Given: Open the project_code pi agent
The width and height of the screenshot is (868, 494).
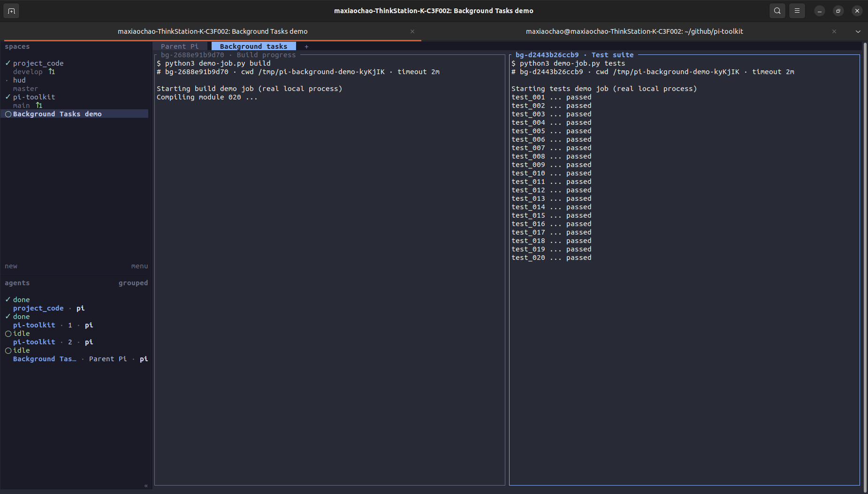Looking at the screenshot, I should pyautogui.click(x=49, y=308).
